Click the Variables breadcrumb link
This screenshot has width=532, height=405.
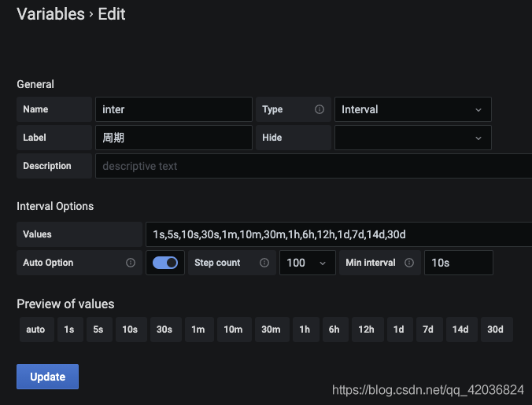(x=50, y=14)
